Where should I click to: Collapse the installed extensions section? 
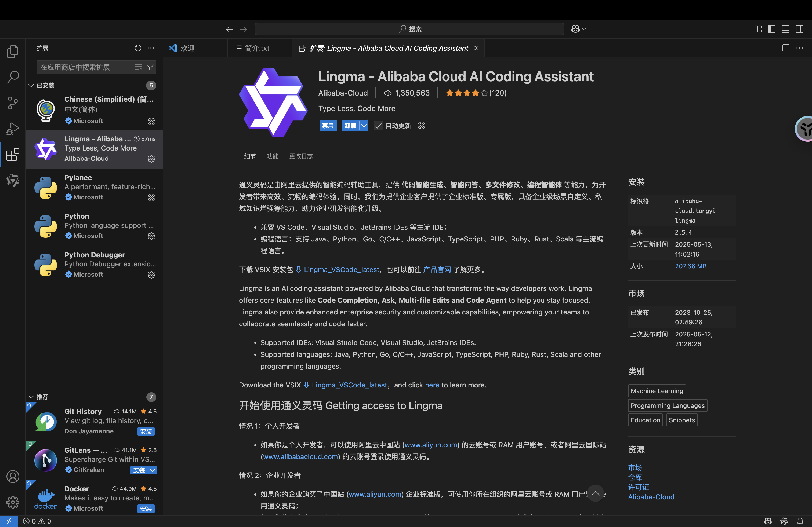31,85
